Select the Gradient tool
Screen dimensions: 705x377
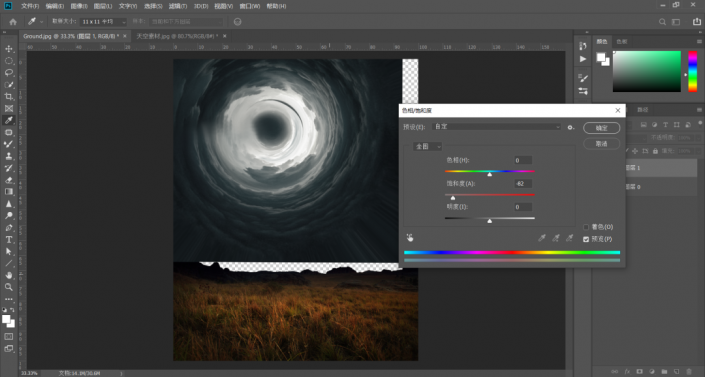(x=9, y=192)
